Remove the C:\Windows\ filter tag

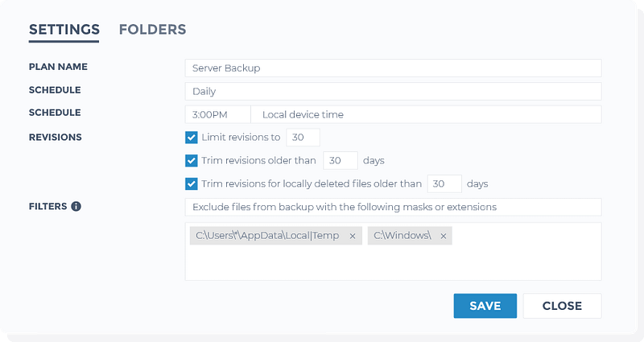[444, 236]
